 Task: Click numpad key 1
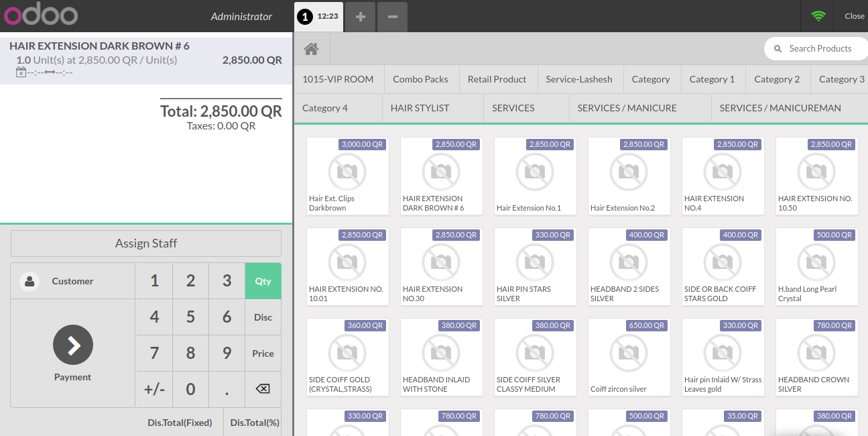155,281
